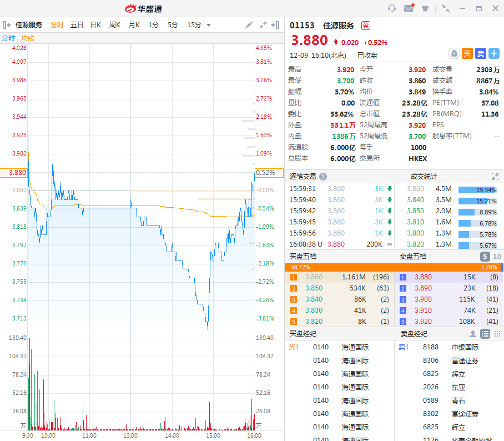Toggle the 均线 average line legend
This screenshot has height=441, width=504.
click(x=28, y=38)
